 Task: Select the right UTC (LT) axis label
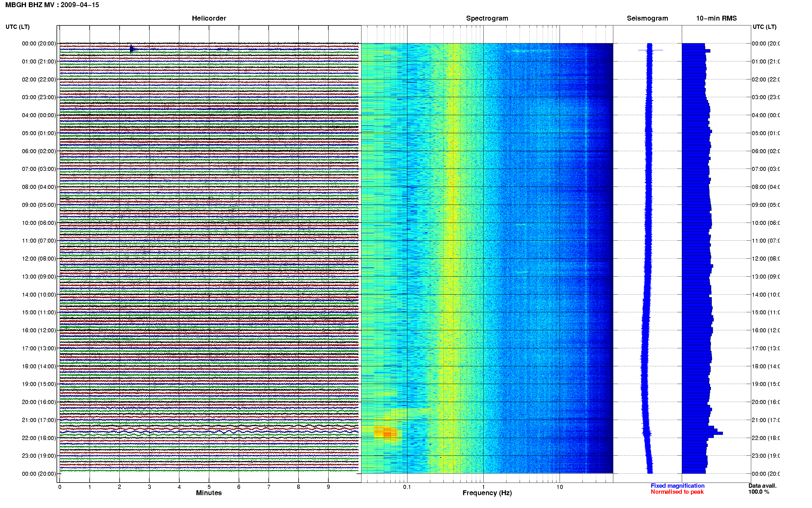pyautogui.click(x=764, y=27)
